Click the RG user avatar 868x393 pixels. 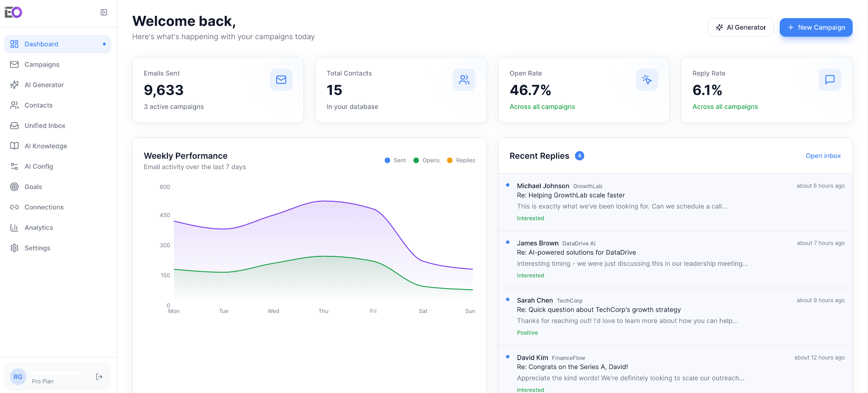pyautogui.click(x=18, y=377)
